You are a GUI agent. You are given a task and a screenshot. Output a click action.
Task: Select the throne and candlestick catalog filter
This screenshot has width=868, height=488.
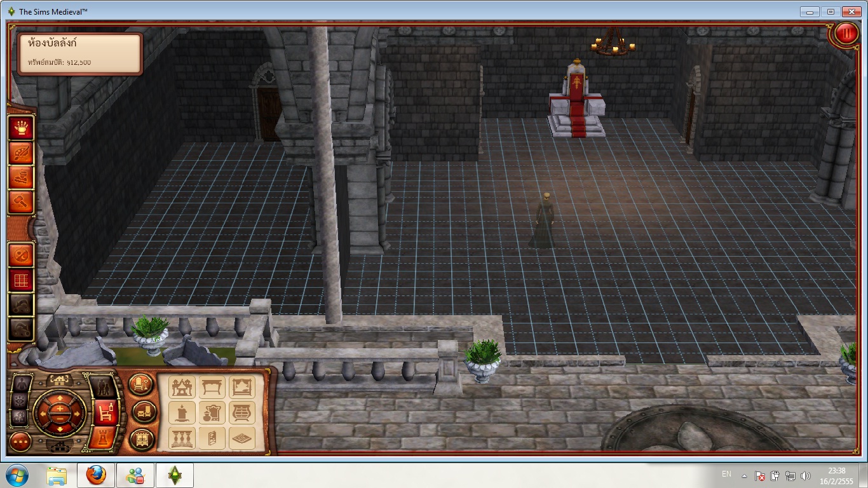pos(140,384)
